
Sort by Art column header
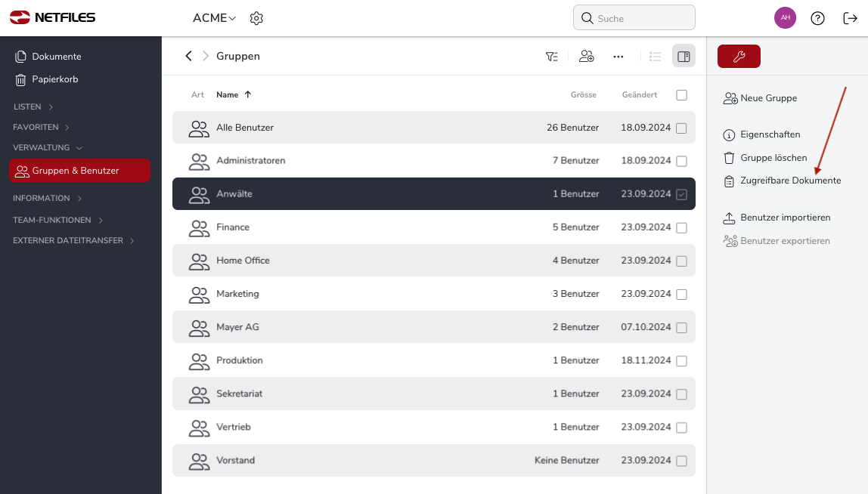[197, 94]
